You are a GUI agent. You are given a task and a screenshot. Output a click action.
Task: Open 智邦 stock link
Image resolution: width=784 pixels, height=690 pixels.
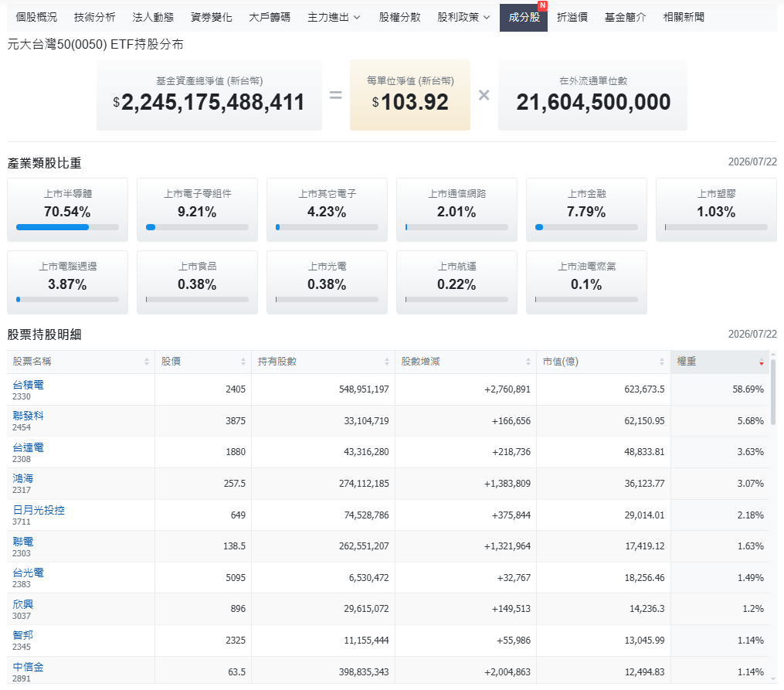[x=23, y=635]
